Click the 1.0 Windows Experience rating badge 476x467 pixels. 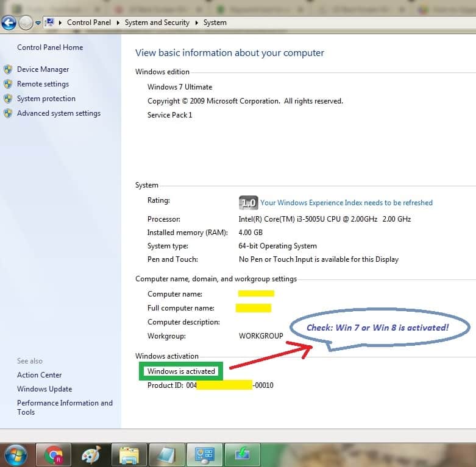pos(248,203)
